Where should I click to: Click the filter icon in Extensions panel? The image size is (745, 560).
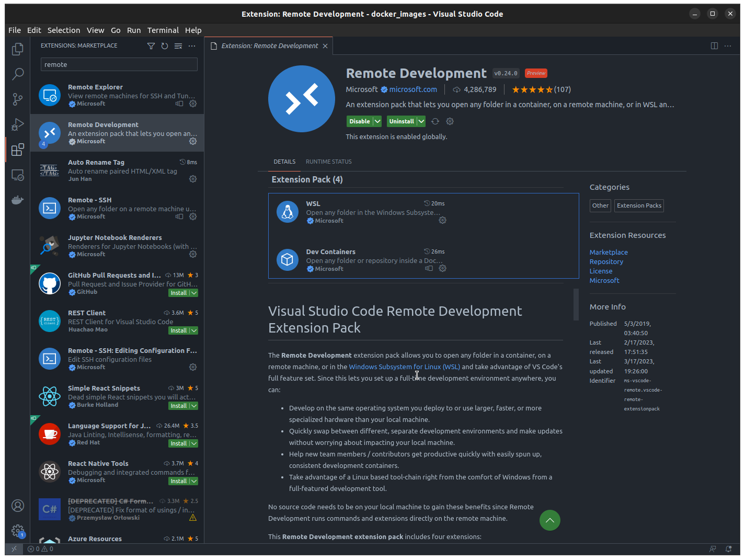(x=151, y=46)
